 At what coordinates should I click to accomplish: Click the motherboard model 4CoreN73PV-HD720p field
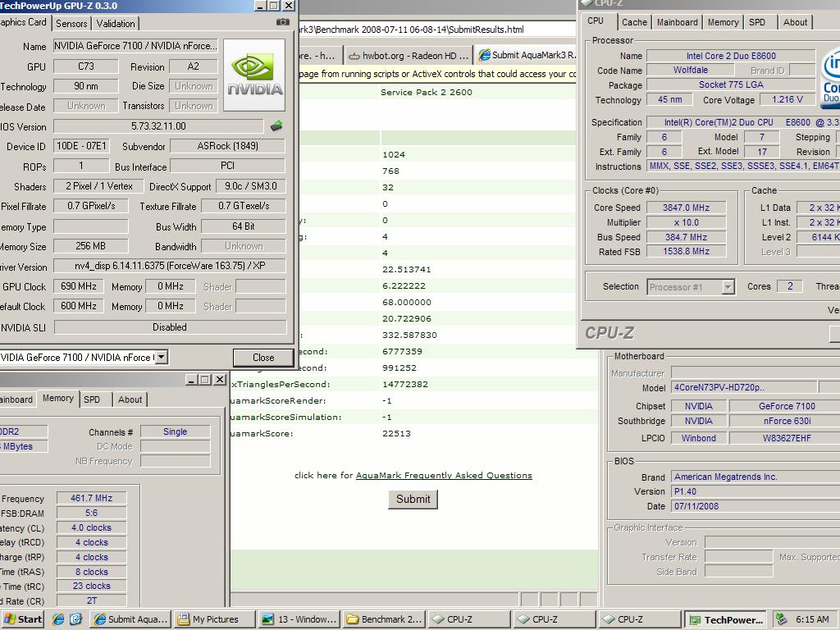point(744,387)
